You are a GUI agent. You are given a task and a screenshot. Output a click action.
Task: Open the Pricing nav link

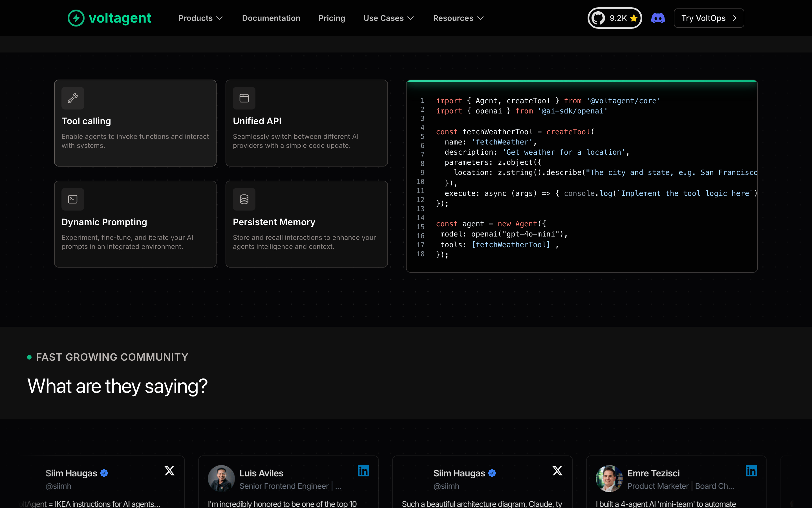click(332, 18)
